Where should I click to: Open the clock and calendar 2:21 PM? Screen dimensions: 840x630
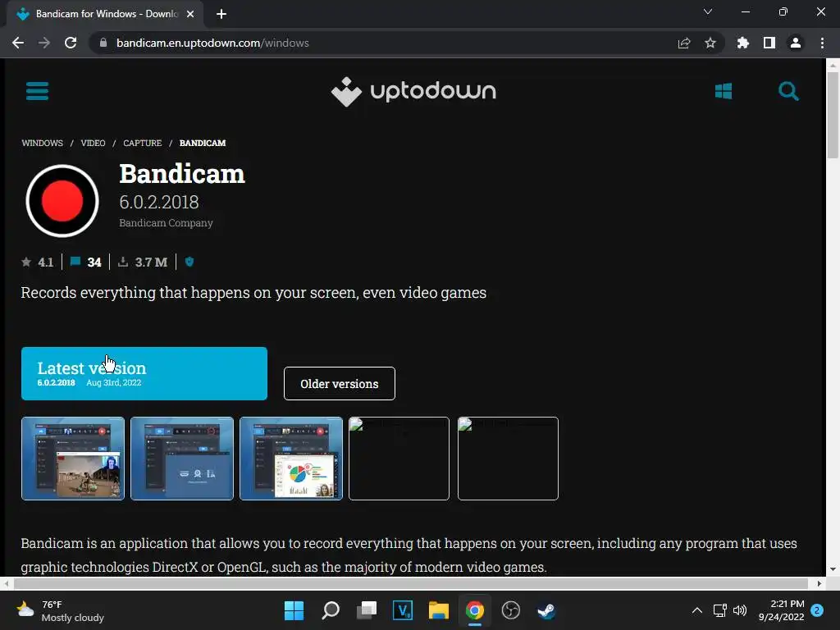[x=781, y=610]
